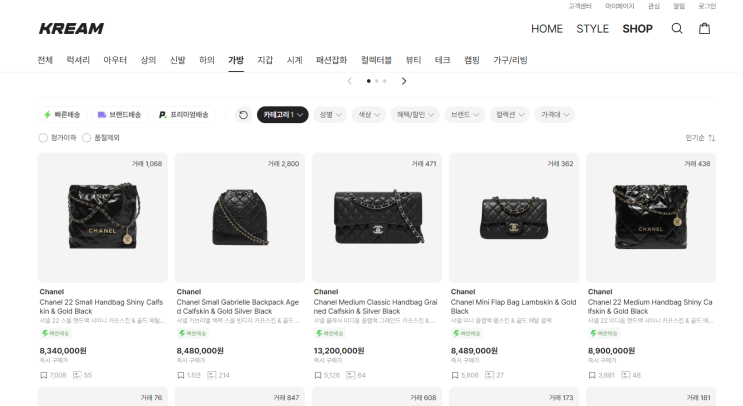Select the third banner pagination dot

tap(385, 81)
